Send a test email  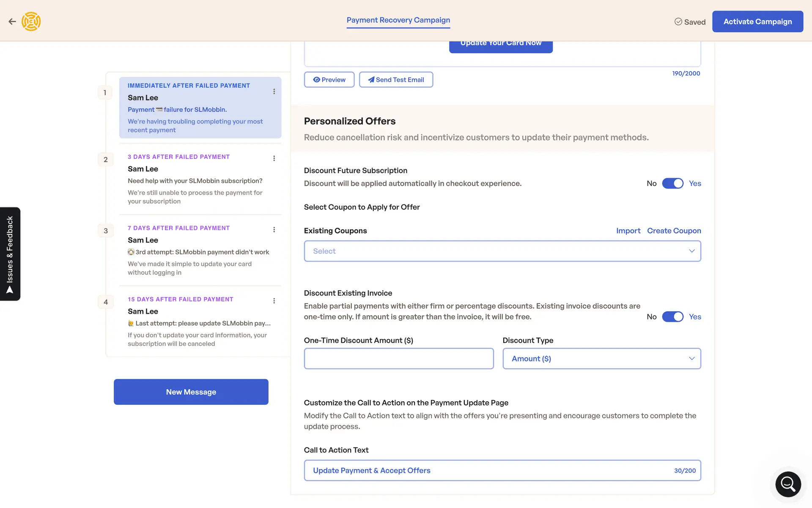(396, 80)
